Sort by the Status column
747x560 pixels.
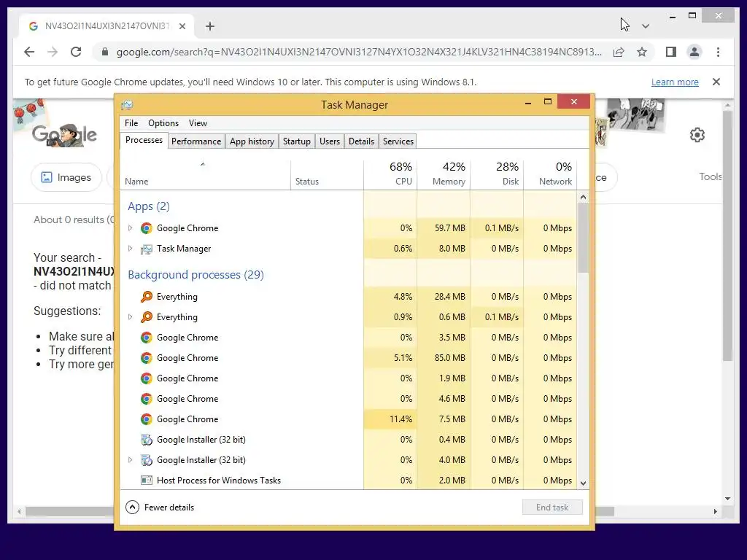(x=327, y=175)
